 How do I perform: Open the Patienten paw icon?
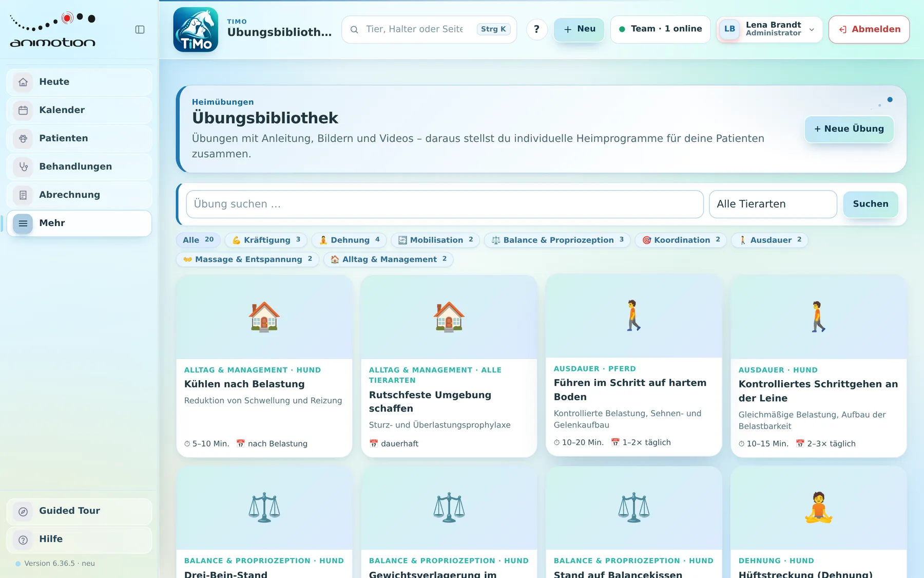click(x=23, y=139)
